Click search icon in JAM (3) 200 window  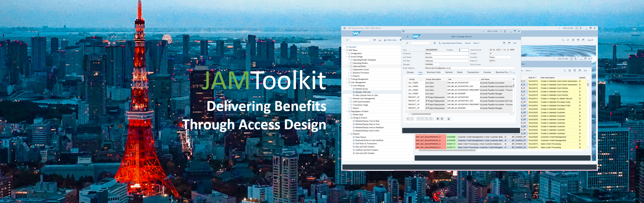(565, 70)
